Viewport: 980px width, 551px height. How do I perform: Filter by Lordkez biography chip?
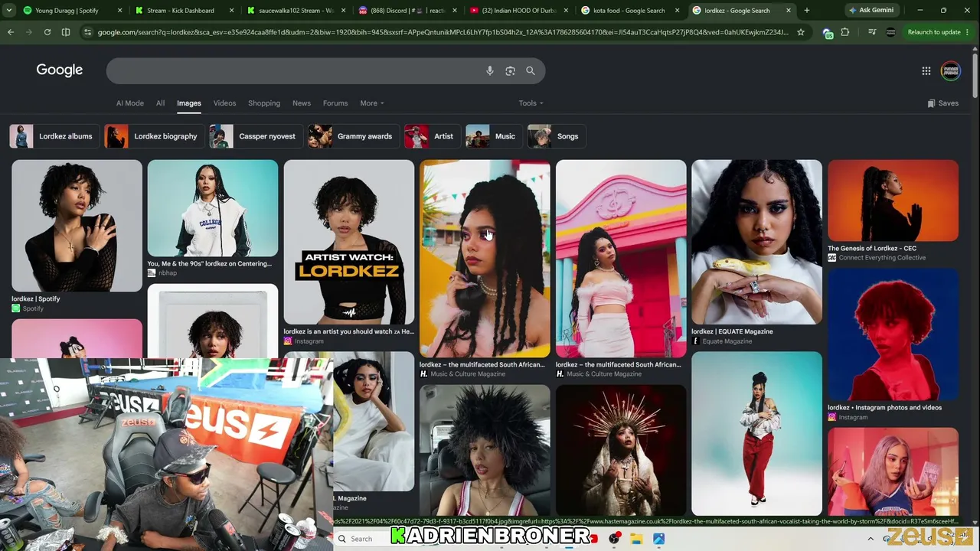click(153, 136)
